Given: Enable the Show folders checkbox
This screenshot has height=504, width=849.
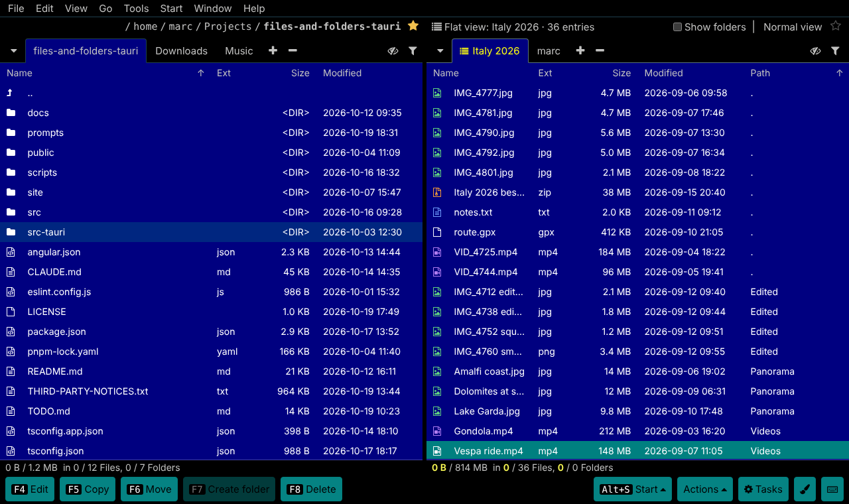Looking at the screenshot, I should pyautogui.click(x=677, y=27).
